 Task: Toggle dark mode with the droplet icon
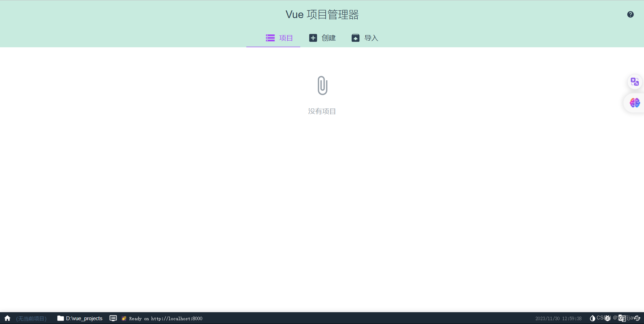[x=593, y=318]
